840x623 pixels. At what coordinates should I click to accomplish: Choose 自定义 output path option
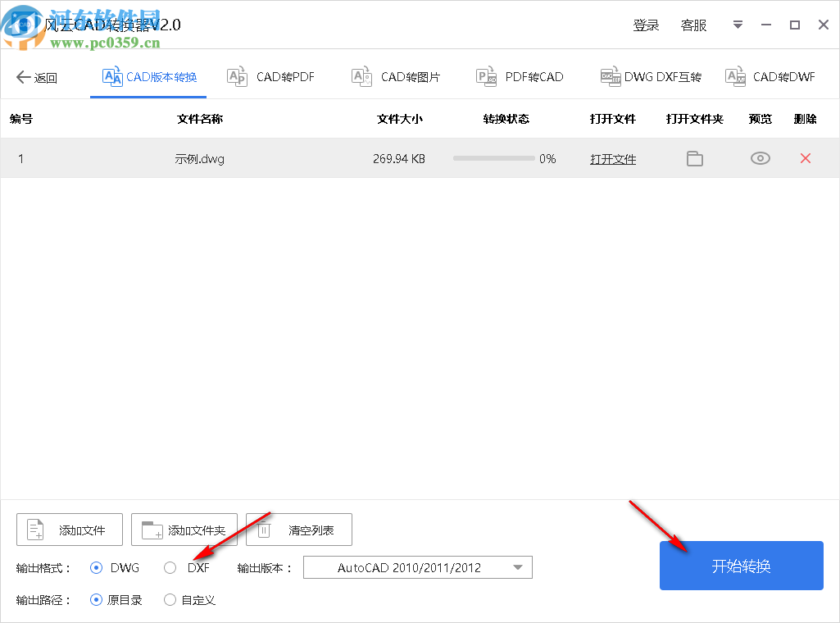click(x=170, y=599)
